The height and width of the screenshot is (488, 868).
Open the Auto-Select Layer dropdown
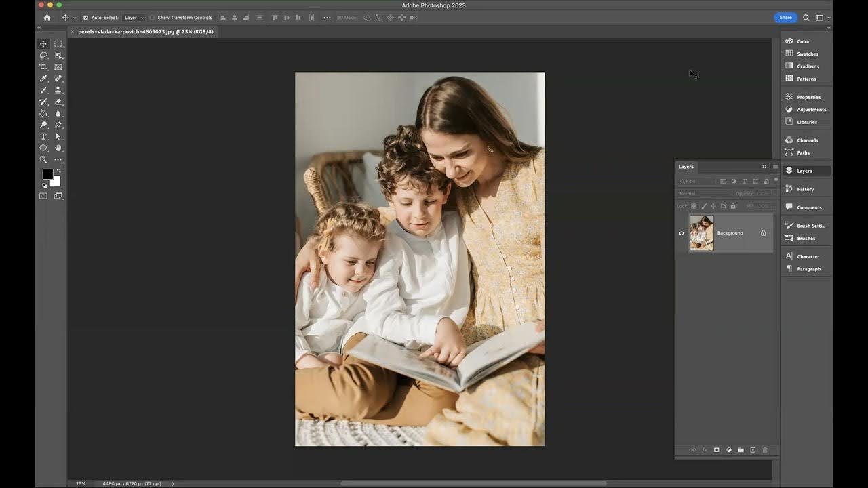pyautogui.click(x=134, y=18)
